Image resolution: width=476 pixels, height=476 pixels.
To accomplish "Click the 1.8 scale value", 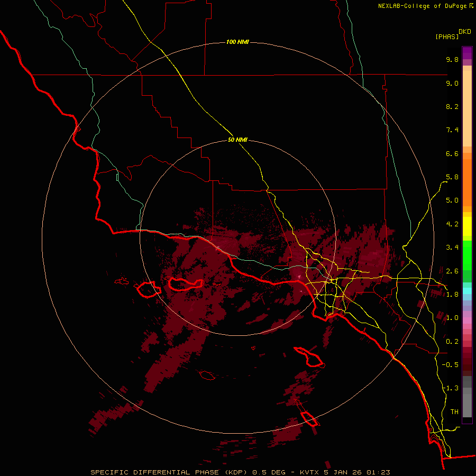I will [x=452, y=295].
